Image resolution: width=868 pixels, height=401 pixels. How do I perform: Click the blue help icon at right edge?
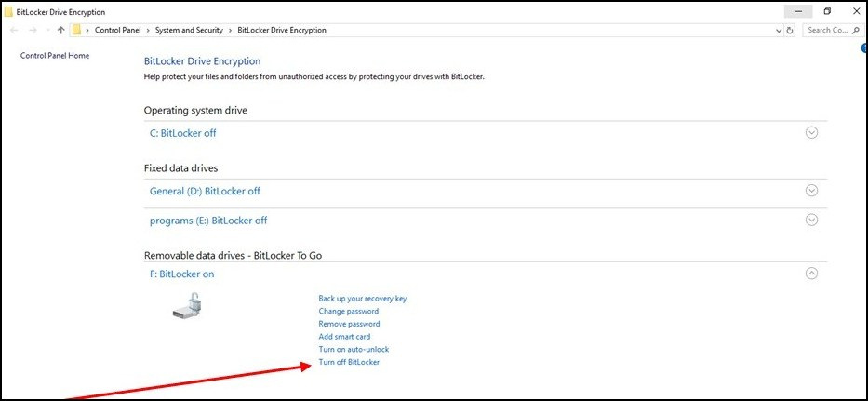point(864,48)
